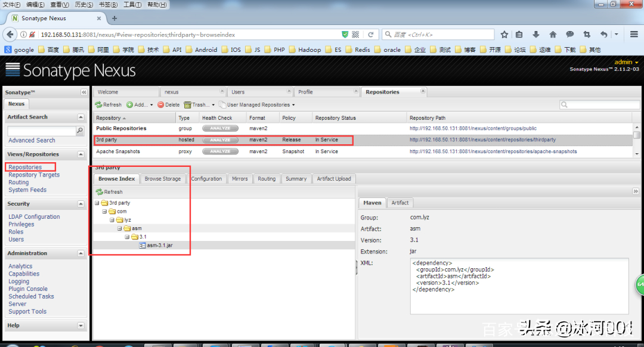Open the Mirrors tab
Image resolution: width=644 pixels, height=347 pixels.
(240, 179)
